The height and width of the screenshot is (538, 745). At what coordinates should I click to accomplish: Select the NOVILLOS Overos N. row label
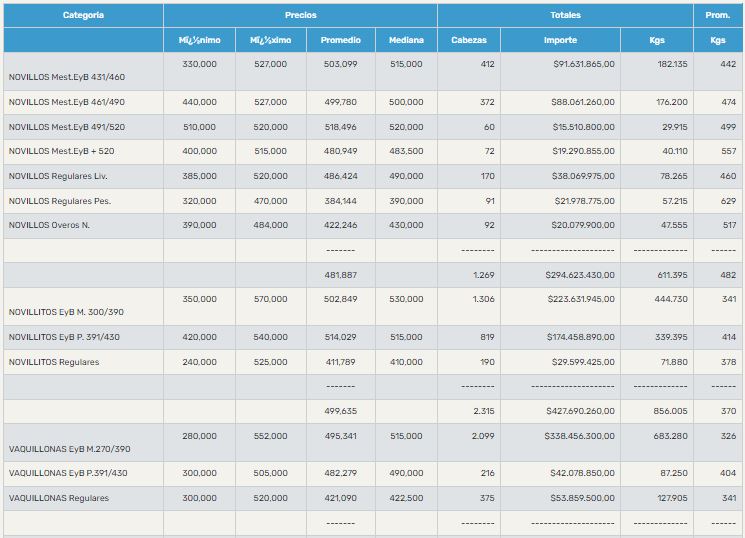[x=49, y=225]
